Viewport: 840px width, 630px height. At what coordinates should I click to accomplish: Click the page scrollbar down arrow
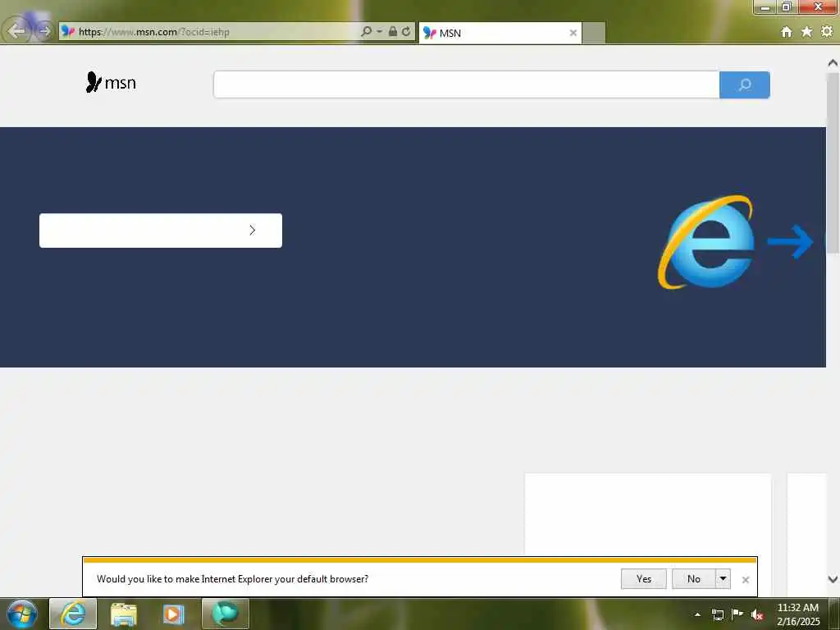(833, 579)
